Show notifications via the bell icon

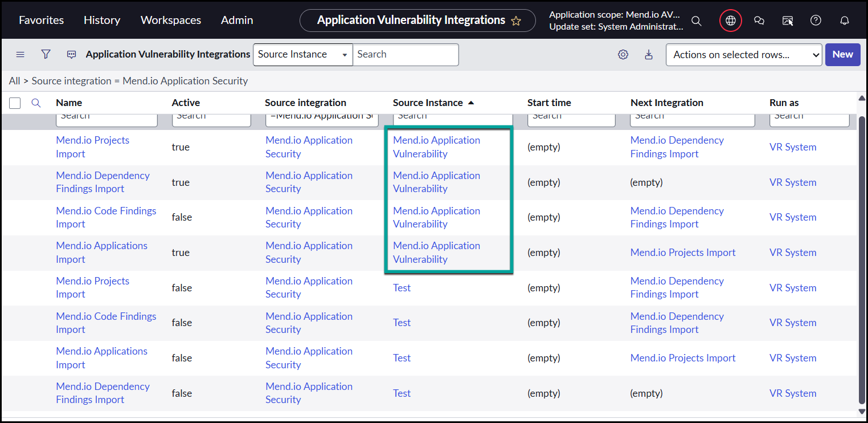[845, 21]
